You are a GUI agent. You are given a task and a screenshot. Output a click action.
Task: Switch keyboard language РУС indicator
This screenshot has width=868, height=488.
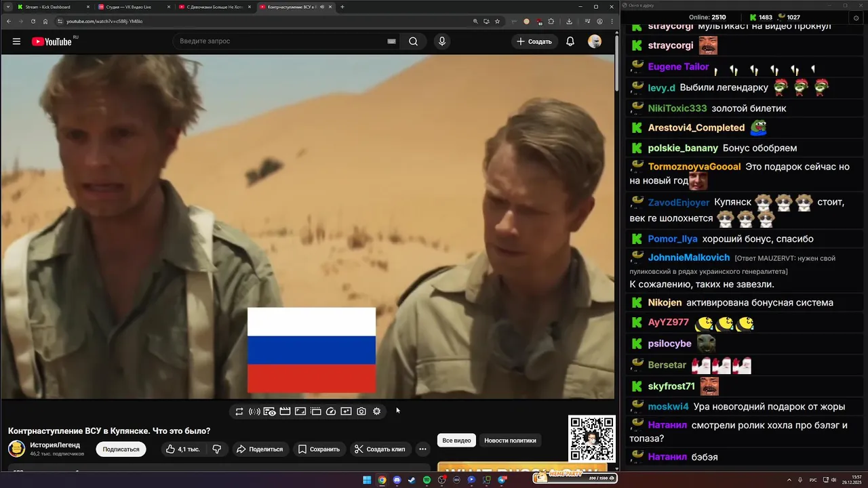tap(813, 480)
